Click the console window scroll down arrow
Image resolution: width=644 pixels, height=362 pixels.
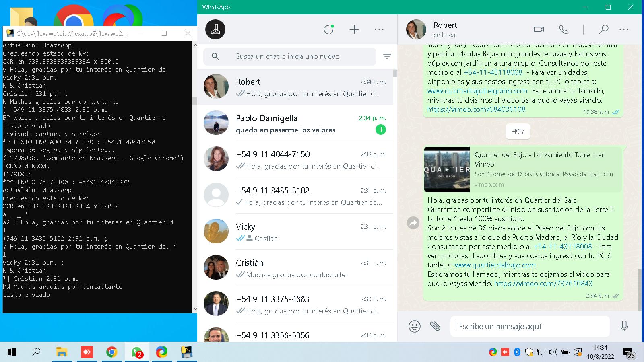point(195,309)
